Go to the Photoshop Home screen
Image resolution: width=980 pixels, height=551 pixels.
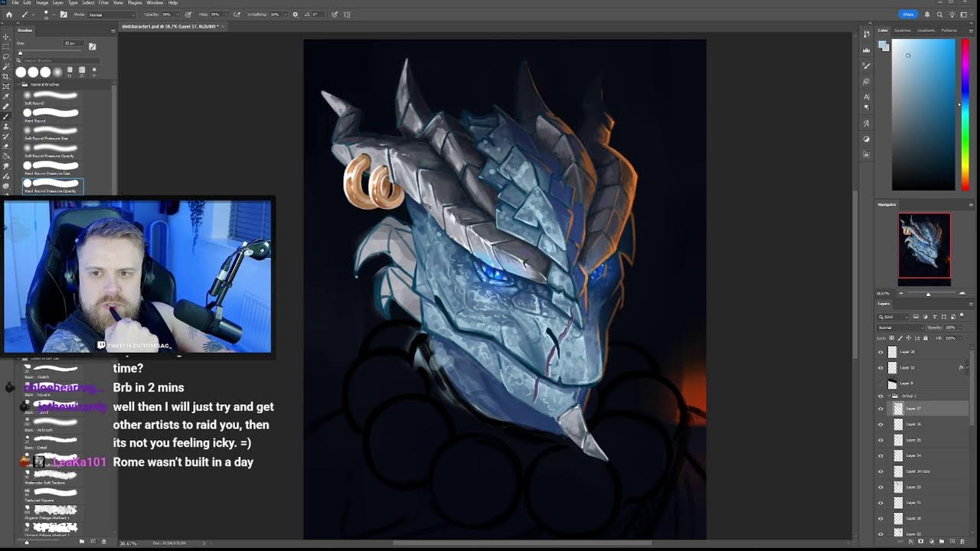point(9,14)
